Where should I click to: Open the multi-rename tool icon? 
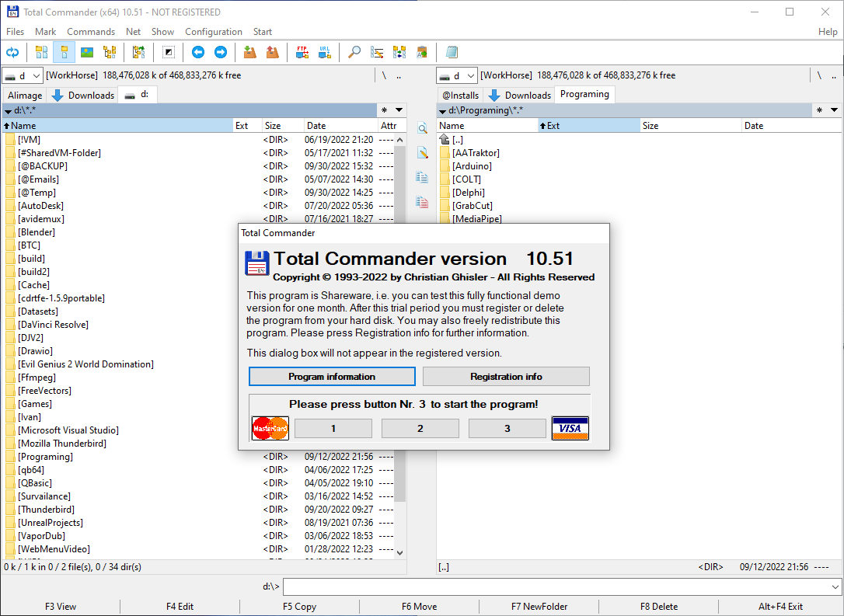(x=377, y=52)
